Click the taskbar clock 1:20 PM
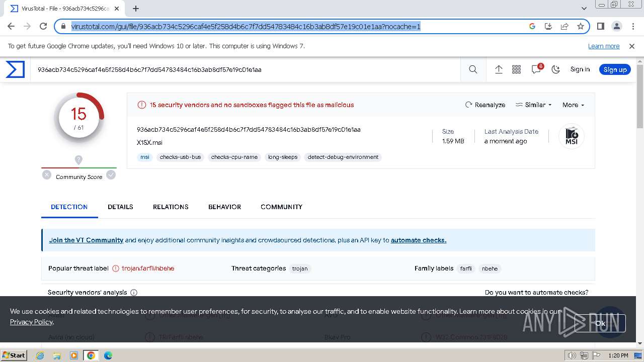The image size is (644, 362). pos(618,355)
